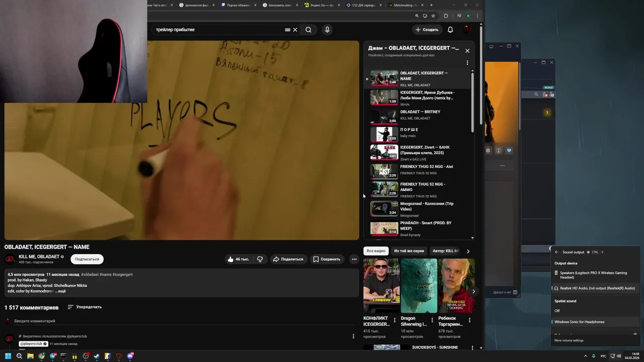Click the Создать button
This screenshot has height=362, width=644.
(427, 30)
